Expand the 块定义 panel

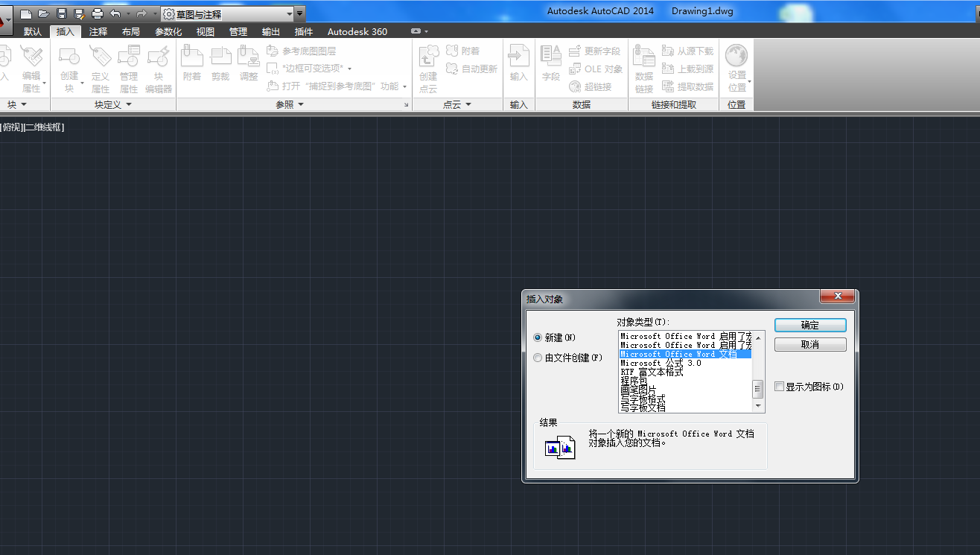point(113,105)
